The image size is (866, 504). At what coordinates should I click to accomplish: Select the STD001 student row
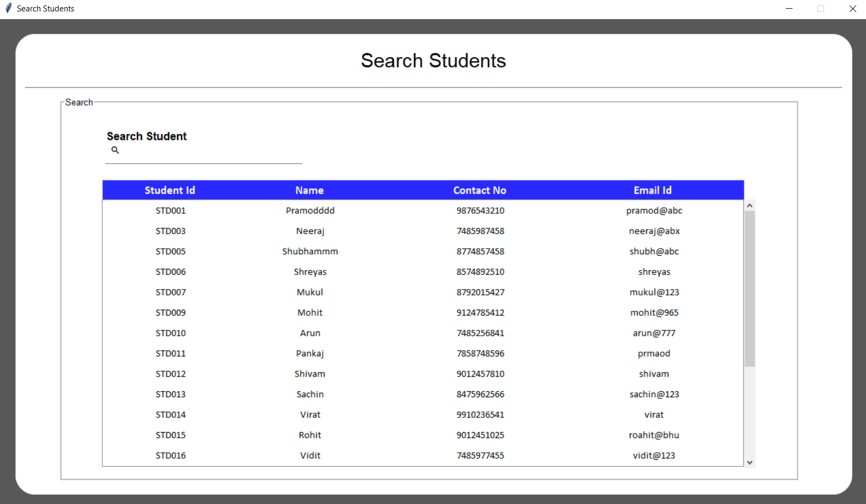click(x=170, y=211)
